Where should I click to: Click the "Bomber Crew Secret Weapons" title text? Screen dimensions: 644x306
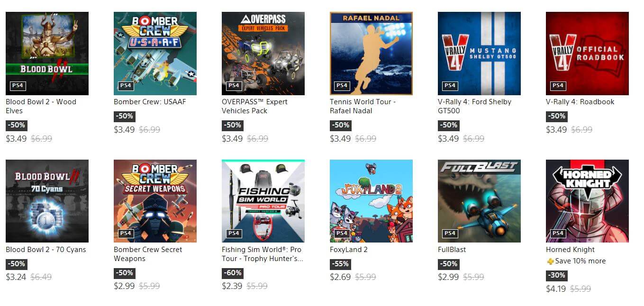pyautogui.click(x=148, y=254)
